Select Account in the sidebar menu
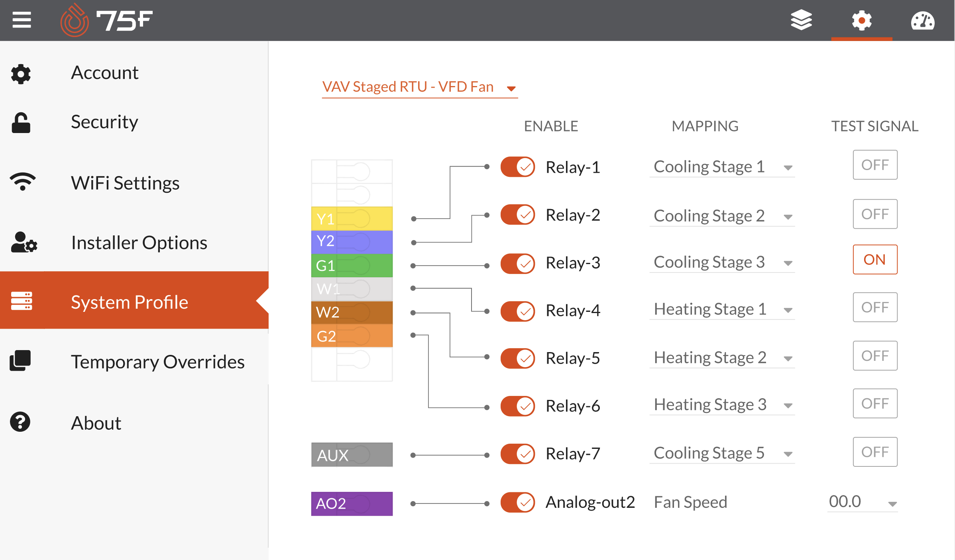Screen dimensions: 955x560 point(104,73)
